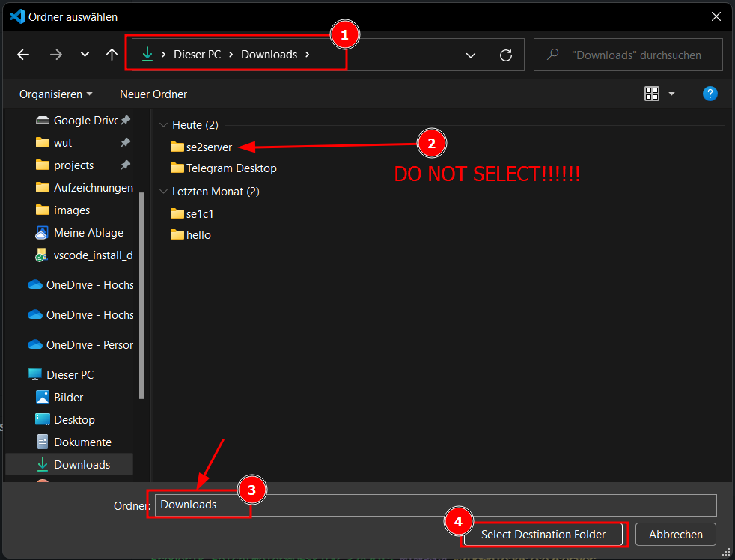Collapse the Letzten Monat (2) group
Viewport: 735px width, 560px height.
click(x=164, y=192)
